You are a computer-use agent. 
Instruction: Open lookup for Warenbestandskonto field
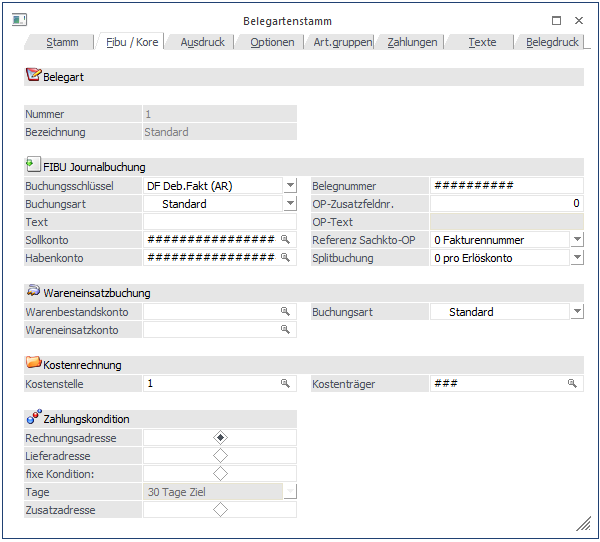pos(285,312)
